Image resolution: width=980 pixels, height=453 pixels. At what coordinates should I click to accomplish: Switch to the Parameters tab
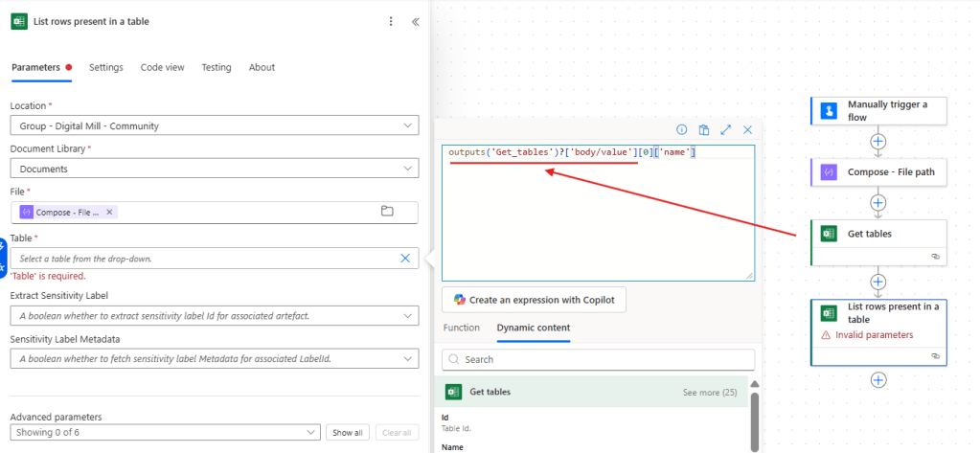pos(35,67)
